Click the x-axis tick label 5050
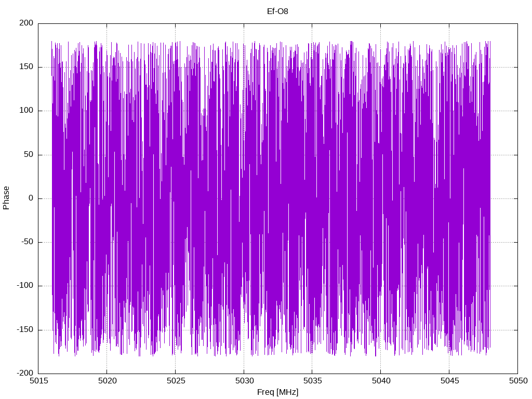The width and height of the screenshot is (532, 399). click(518, 381)
